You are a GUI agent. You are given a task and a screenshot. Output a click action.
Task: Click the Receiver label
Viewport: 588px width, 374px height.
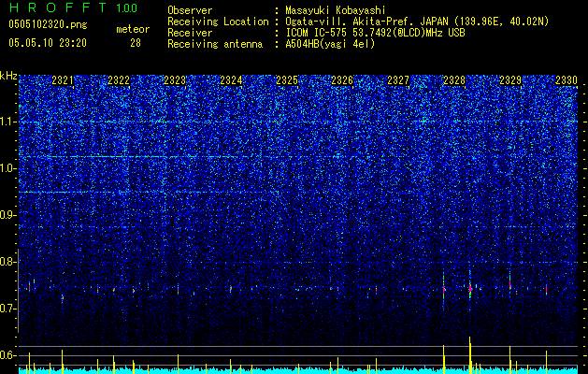pyautogui.click(x=190, y=33)
